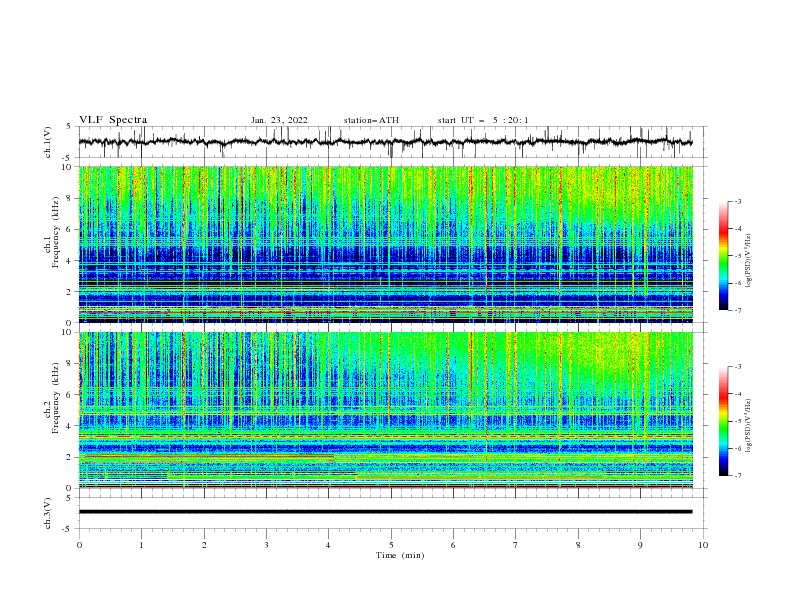
Task: Click the log(PSD) label beside ch.1 colorbar
Action: point(748,261)
